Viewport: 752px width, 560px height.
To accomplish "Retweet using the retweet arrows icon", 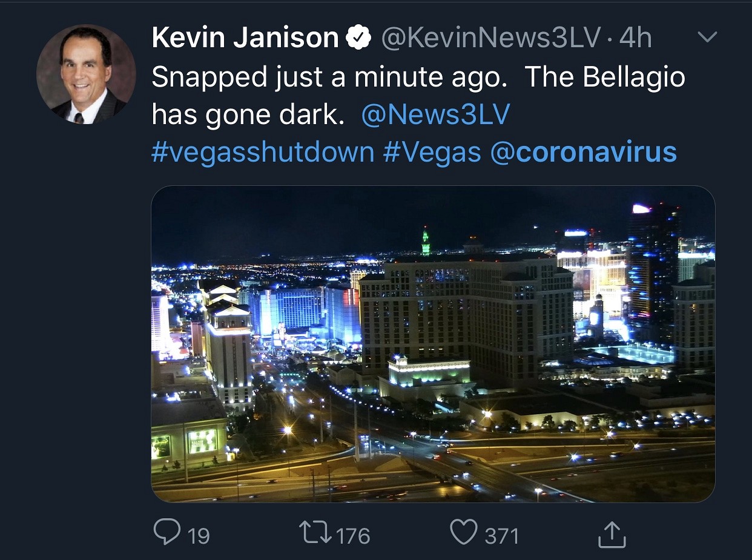I will (x=315, y=533).
